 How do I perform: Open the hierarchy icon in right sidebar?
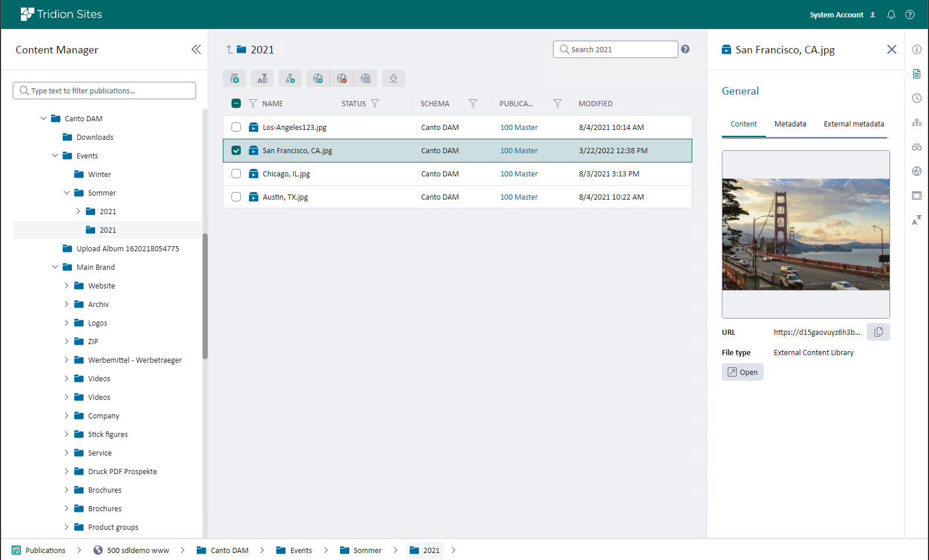[917, 122]
